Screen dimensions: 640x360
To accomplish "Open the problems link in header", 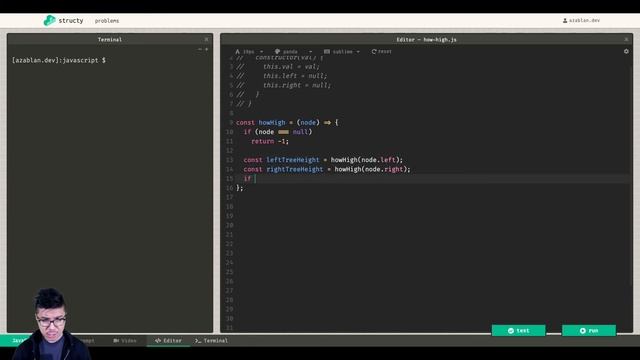I will coord(107,21).
